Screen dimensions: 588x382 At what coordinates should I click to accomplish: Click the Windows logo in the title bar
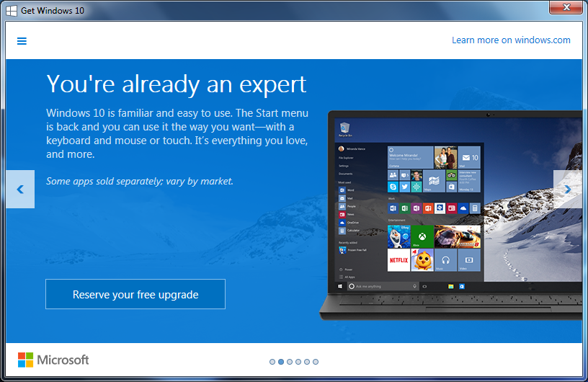(x=11, y=9)
